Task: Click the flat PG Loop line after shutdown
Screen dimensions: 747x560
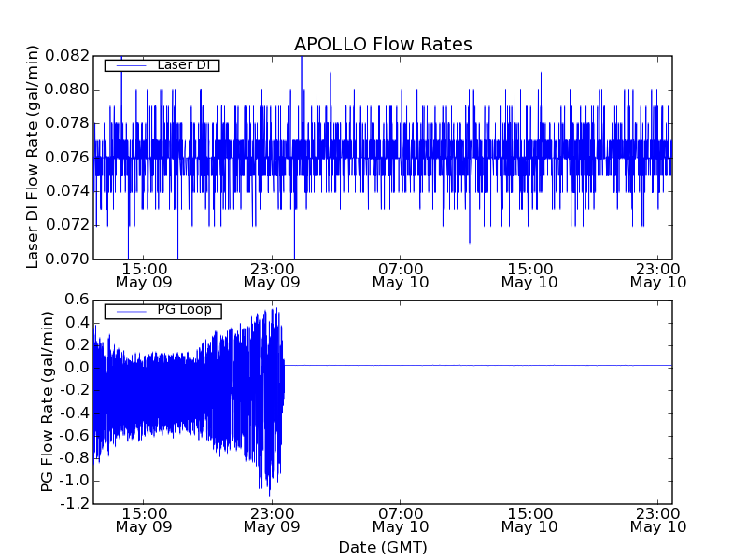Action: click(478, 365)
